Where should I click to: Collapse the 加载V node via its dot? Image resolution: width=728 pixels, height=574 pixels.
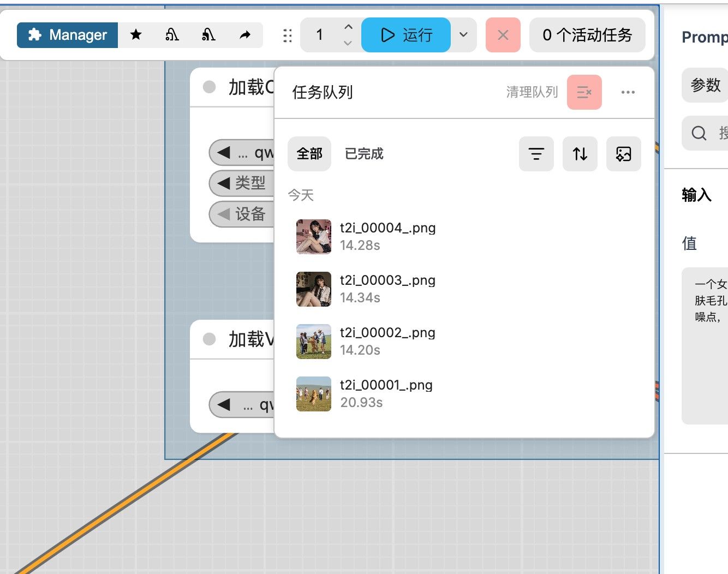tap(209, 339)
